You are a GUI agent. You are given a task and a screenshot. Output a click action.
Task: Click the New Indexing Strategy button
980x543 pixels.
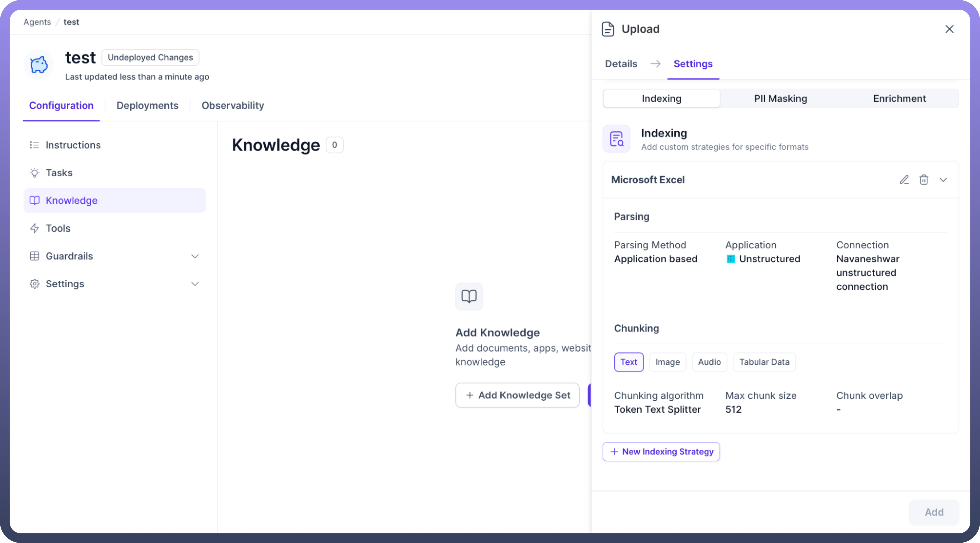[x=661, y=451]
